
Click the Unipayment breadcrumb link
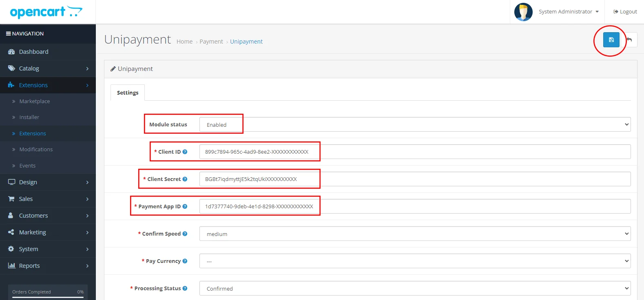point(246,42)
